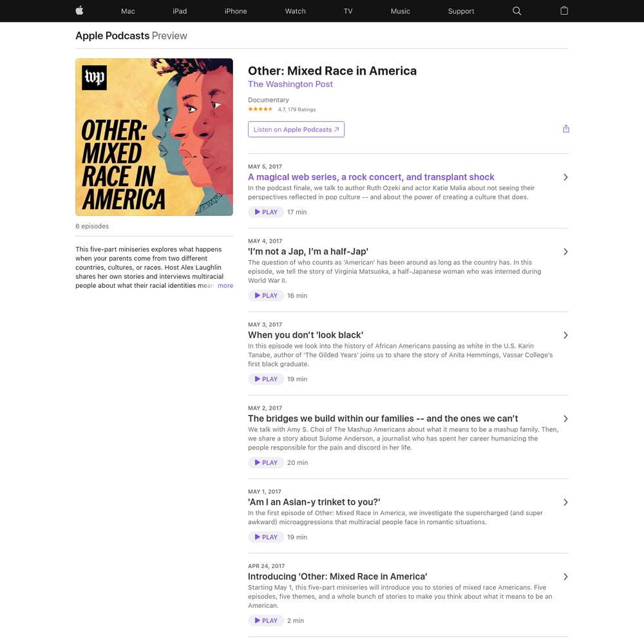Expand chevron for 'When you don't look black'
Viewport: 644px width, 644px height.
click(565, 335)
